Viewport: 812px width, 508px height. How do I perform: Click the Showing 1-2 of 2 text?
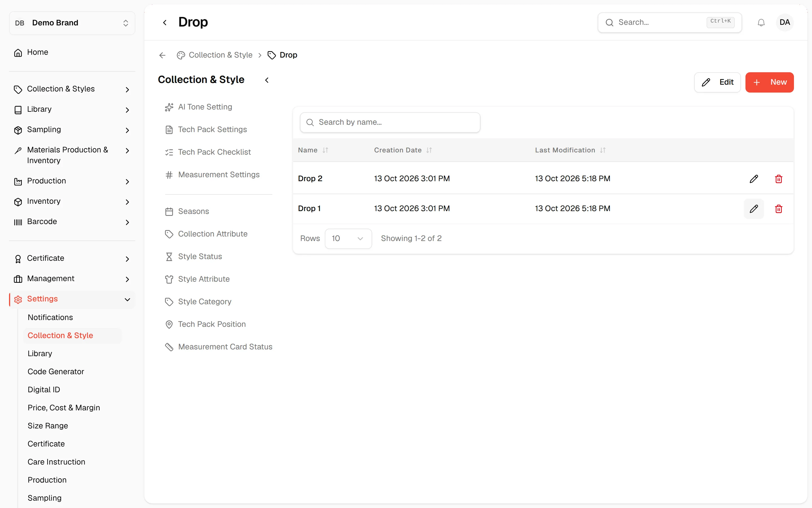click(411, 238)
